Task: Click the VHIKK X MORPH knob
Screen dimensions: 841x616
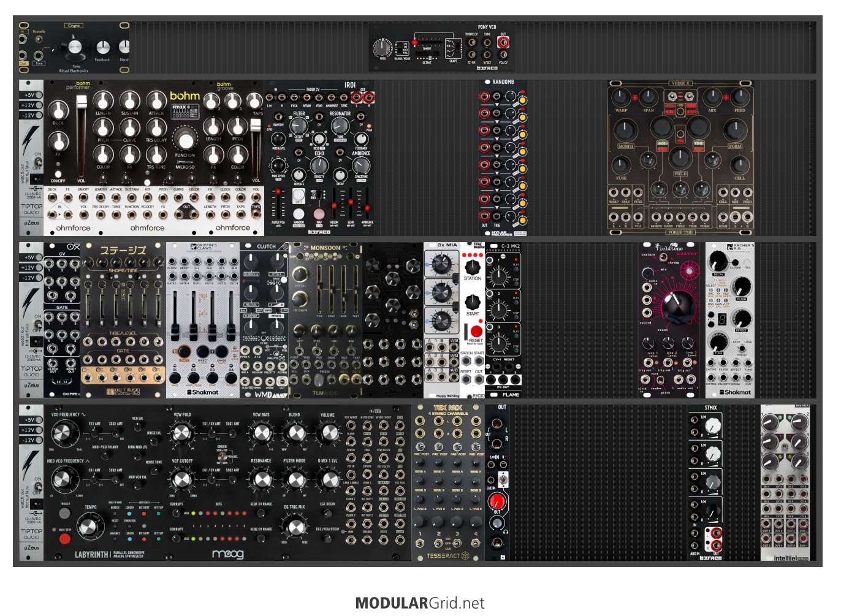Action: 625,130
